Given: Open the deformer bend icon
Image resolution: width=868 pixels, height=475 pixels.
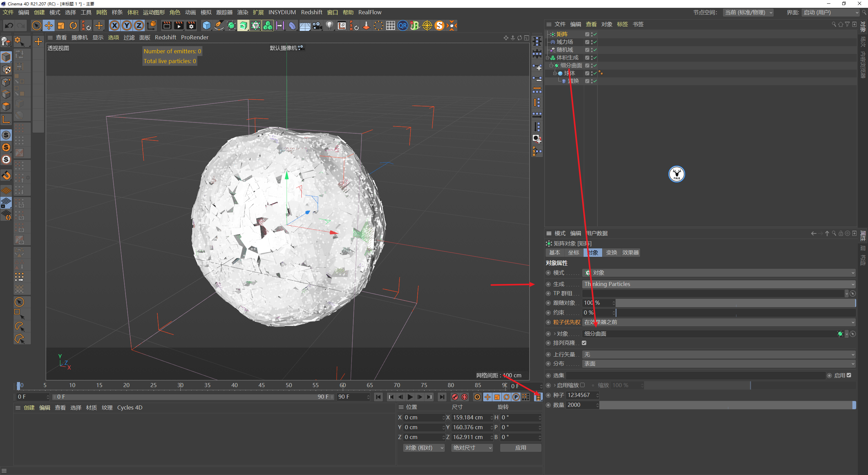Looking at the screenshot, I should (x=292, y=25).
